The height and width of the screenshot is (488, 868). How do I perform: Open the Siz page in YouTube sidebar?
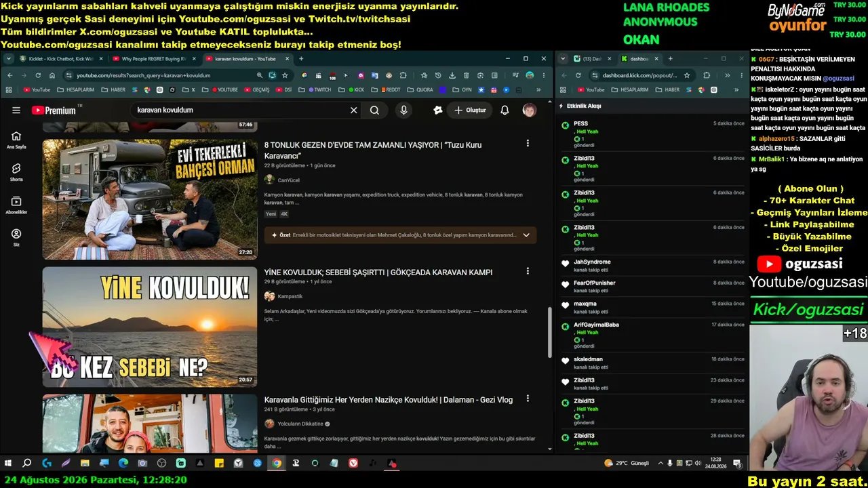click(16, 237)
